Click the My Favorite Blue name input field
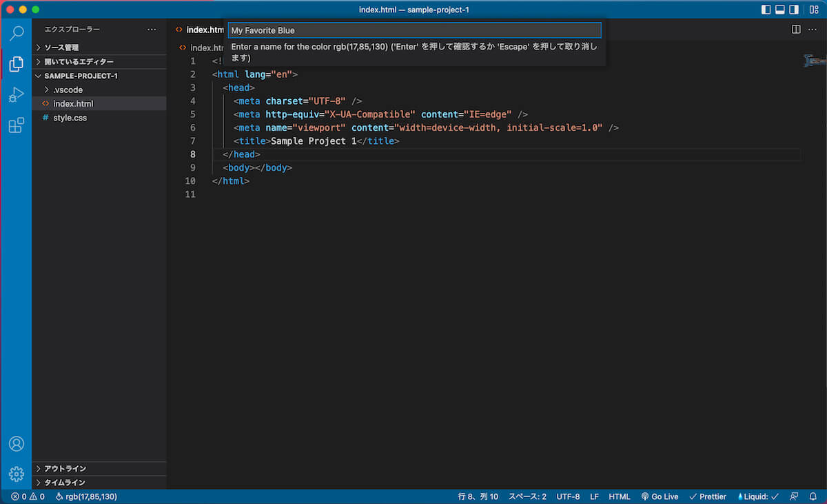The width and height of the screenshot is (827, 504). pyautogui.click(x=413, y=30)
